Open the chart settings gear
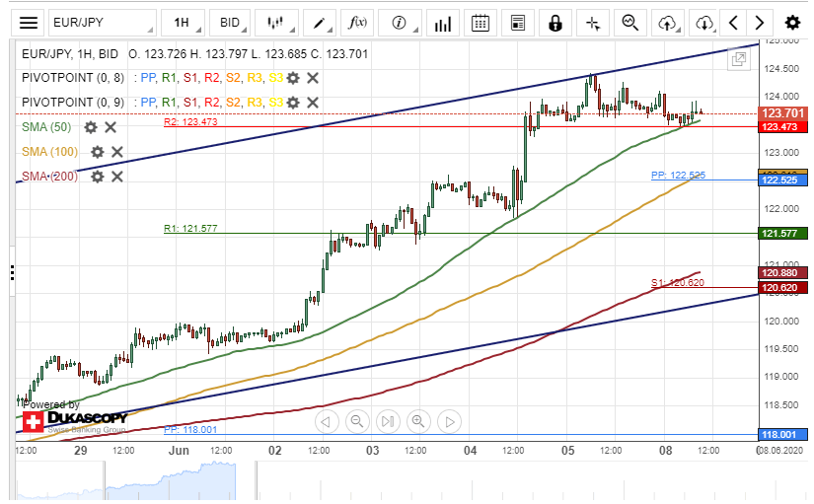Image resolution: width=814 pixels, height=504 pixels. tap(792, 22)
